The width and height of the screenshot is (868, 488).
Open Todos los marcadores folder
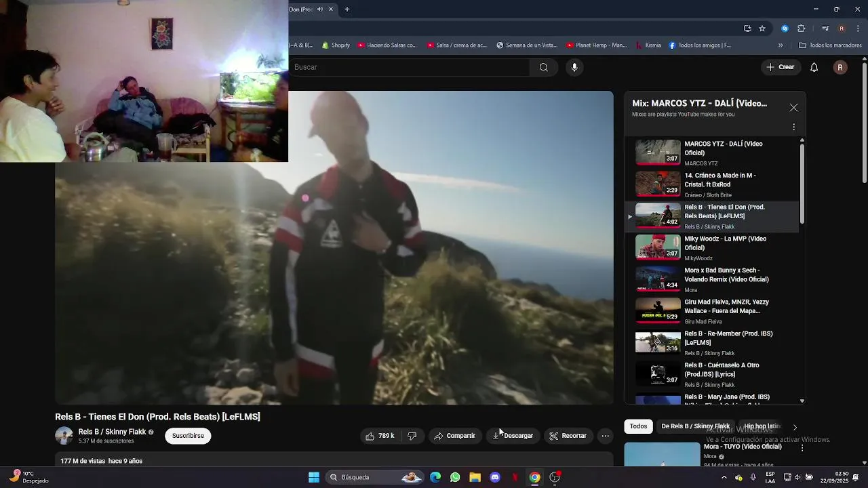[x=830, y=45]
